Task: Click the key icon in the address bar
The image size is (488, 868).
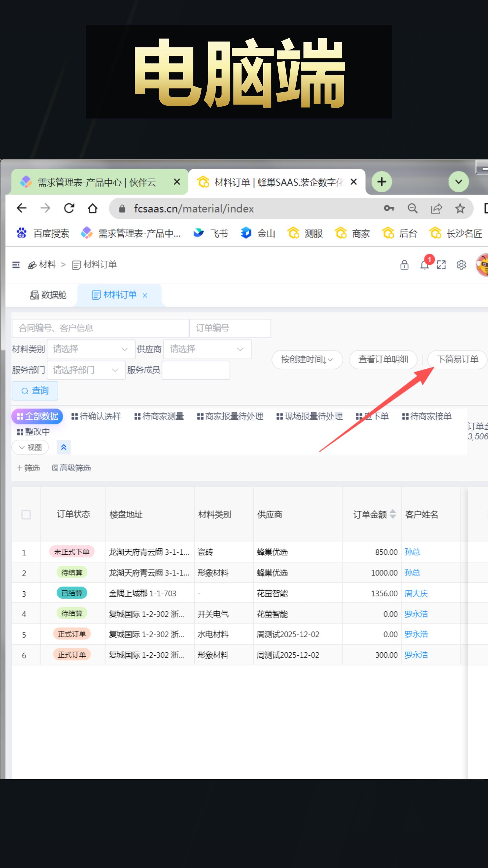Action: 389,208
